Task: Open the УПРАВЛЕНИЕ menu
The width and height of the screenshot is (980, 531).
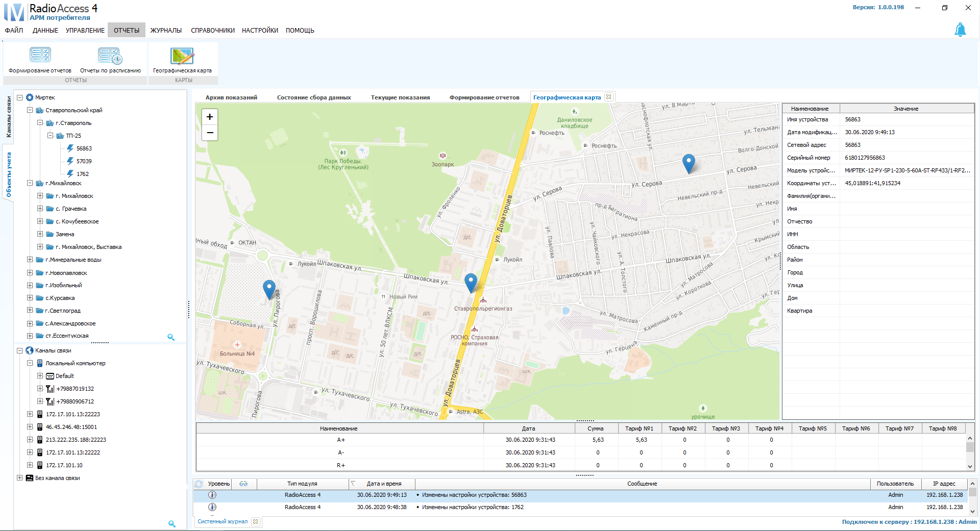Action: click(85, 30)
